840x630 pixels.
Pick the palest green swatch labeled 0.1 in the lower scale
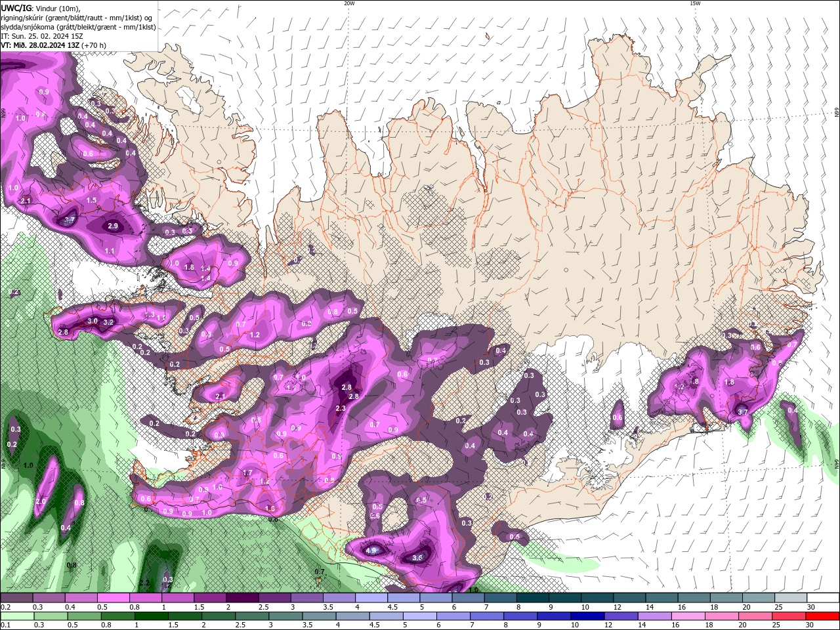16,616
